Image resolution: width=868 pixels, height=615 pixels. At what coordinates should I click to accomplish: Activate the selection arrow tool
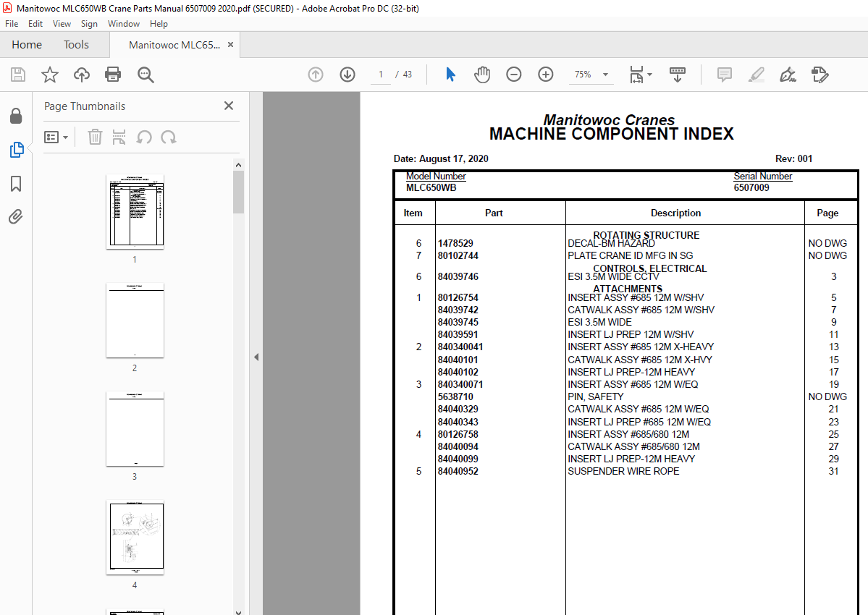point(450,74)
